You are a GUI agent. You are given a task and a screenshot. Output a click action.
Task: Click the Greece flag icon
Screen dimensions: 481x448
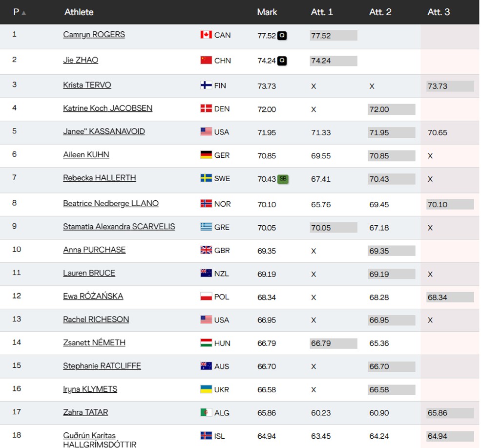click(206, 227)
